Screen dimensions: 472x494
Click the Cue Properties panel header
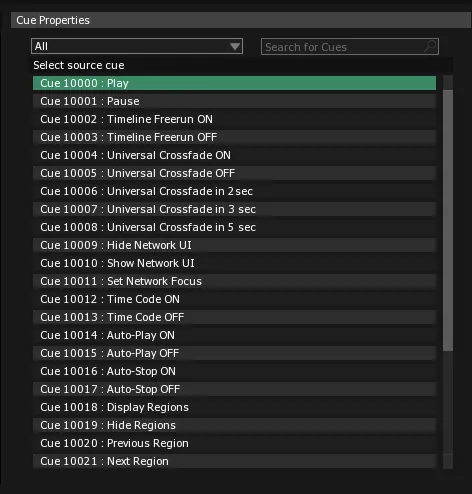(x=241, y=20)
